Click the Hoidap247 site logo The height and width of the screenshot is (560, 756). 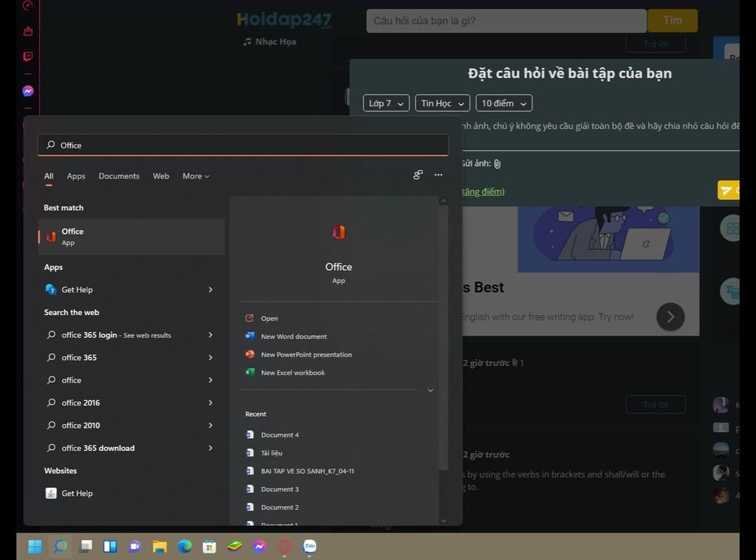click(284, 20)
